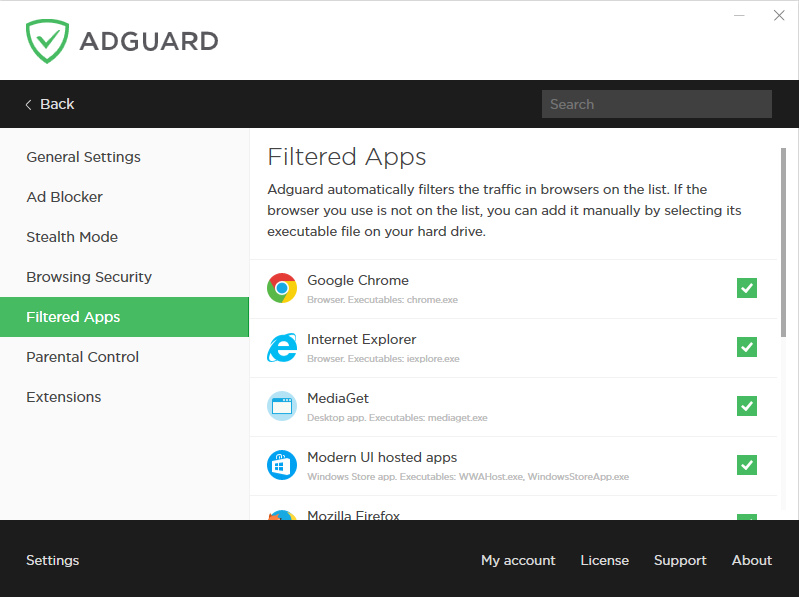Open the About page
The height and width of the screenshot is (597, 799).
click(x=752, y=560)
